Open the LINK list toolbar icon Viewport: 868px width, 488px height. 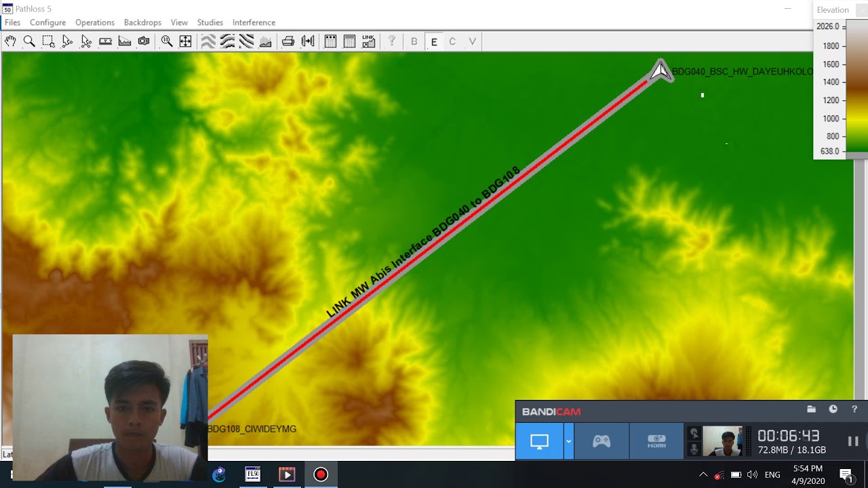(368, 41)
